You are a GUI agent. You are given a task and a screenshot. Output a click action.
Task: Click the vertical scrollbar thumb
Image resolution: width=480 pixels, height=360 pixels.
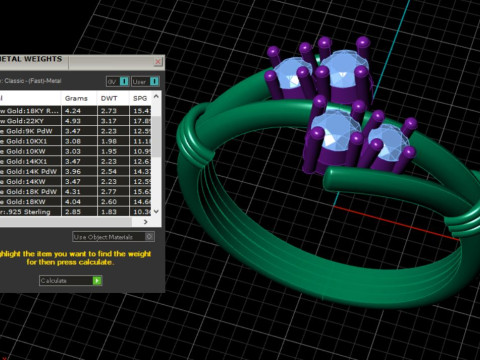[156, 136]
